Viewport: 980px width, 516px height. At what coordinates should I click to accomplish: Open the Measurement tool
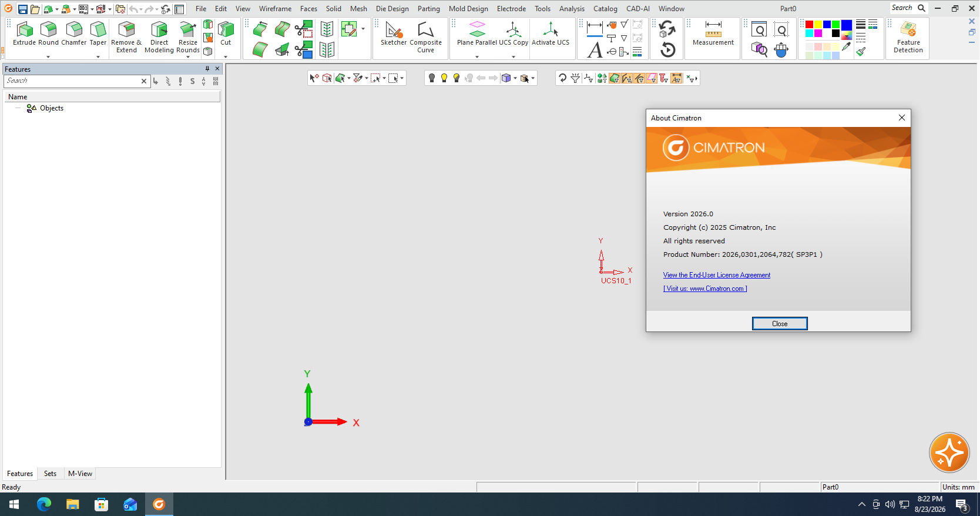[x=713, y=33]
